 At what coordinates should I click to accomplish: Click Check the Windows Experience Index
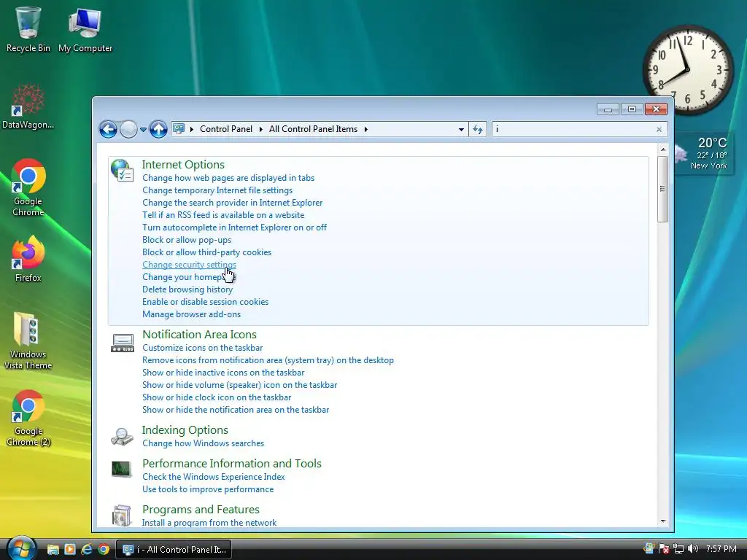214,477
